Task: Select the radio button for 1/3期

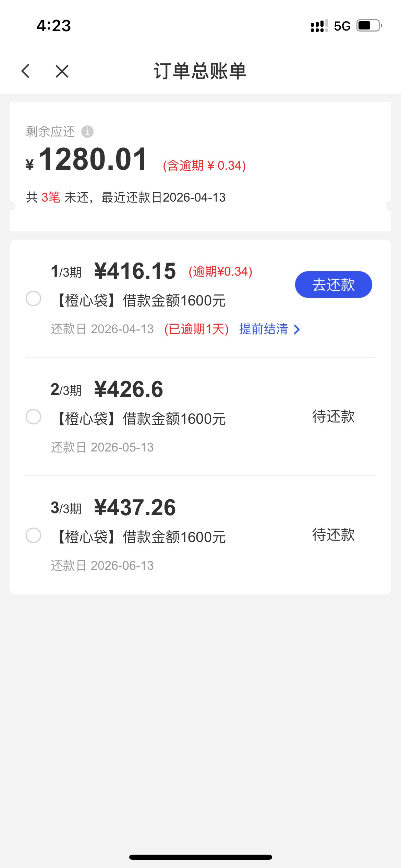Action: pyautogui.click(x=34, y=298)
